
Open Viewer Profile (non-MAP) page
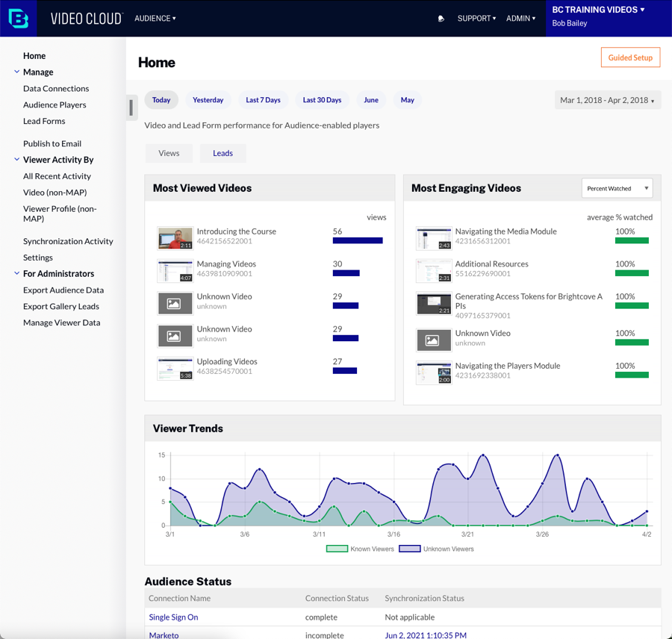pyautogui.click(x=60, y=213)
